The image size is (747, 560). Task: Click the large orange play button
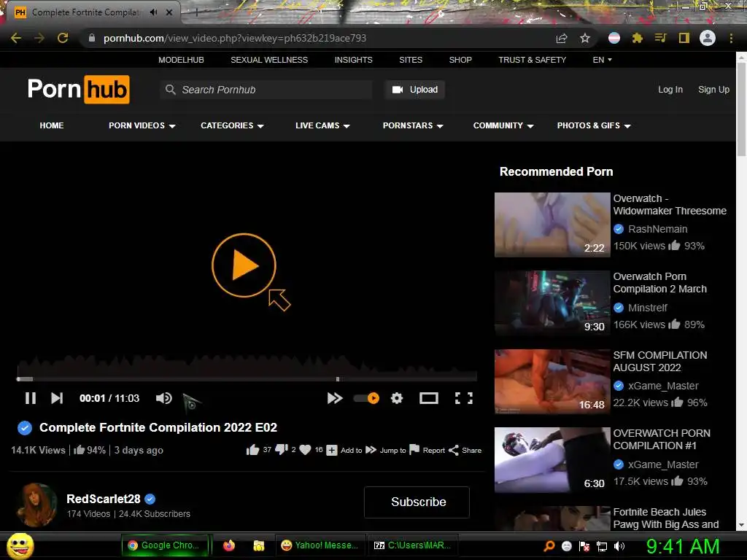click(x=244, y=265)
